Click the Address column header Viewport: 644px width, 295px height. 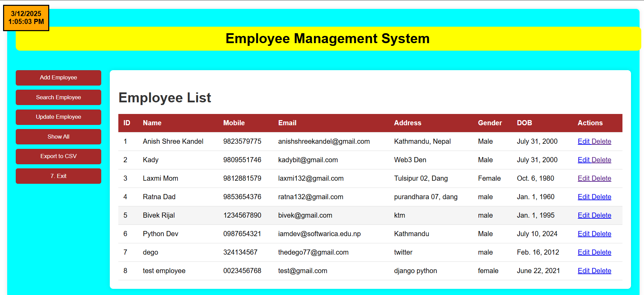pos(408,123)
